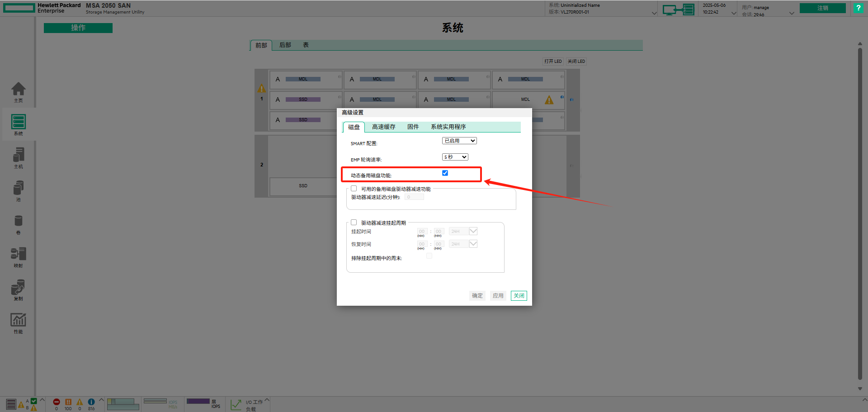Image resolution: width=868 pixels, height=412 pixels.
Task: Expand the footer events panel chevron
Action: [x=101, y=400]
